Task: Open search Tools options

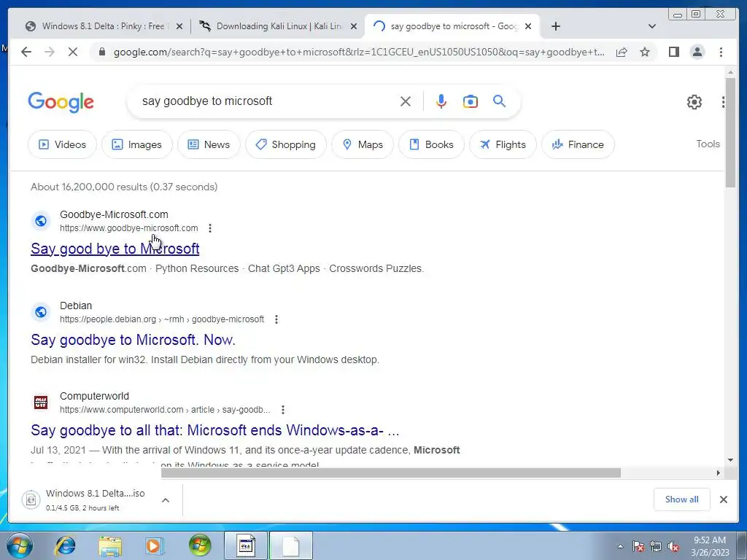Action: click(x=708, y=144)
